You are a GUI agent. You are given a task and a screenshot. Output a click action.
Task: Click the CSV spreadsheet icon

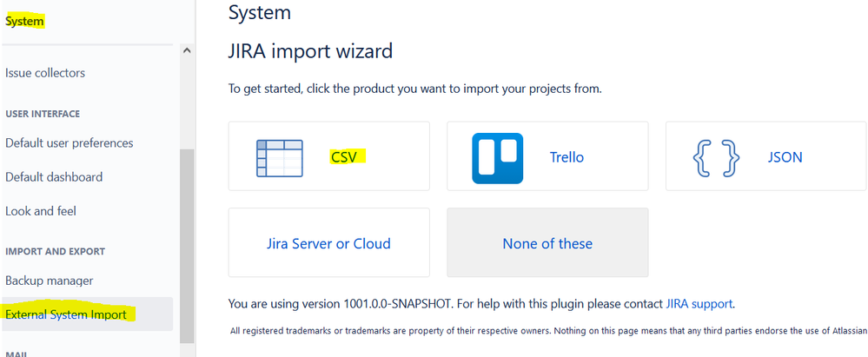(280, 158)
